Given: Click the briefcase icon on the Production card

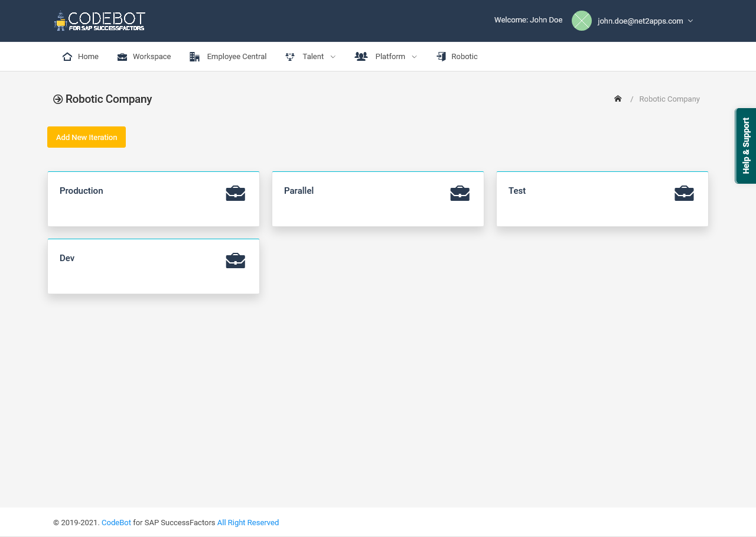Looking at the screenshot, I should [235, 193].
